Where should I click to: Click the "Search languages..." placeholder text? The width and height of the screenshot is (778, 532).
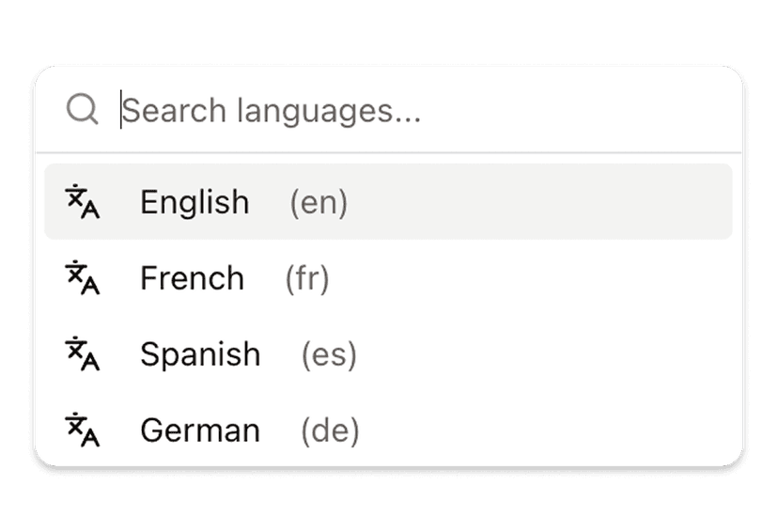272,111
